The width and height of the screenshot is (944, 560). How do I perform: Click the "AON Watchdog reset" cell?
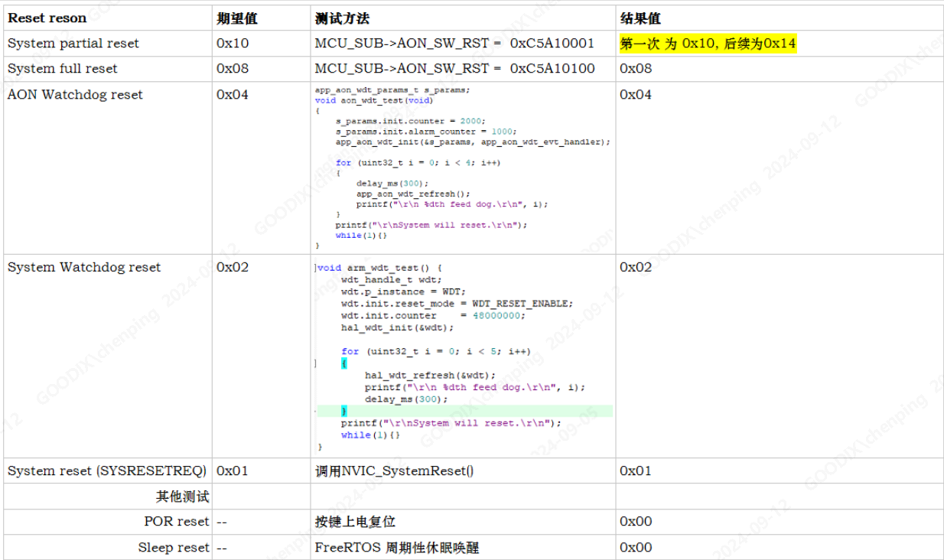coord(75,95)
